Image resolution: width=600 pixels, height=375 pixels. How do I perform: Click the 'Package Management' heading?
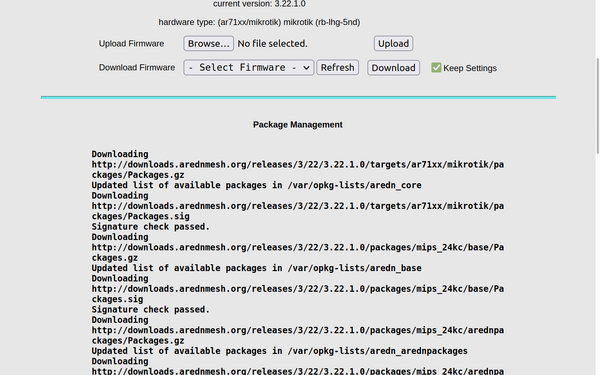pyautogui.click(x=298, y=125)
